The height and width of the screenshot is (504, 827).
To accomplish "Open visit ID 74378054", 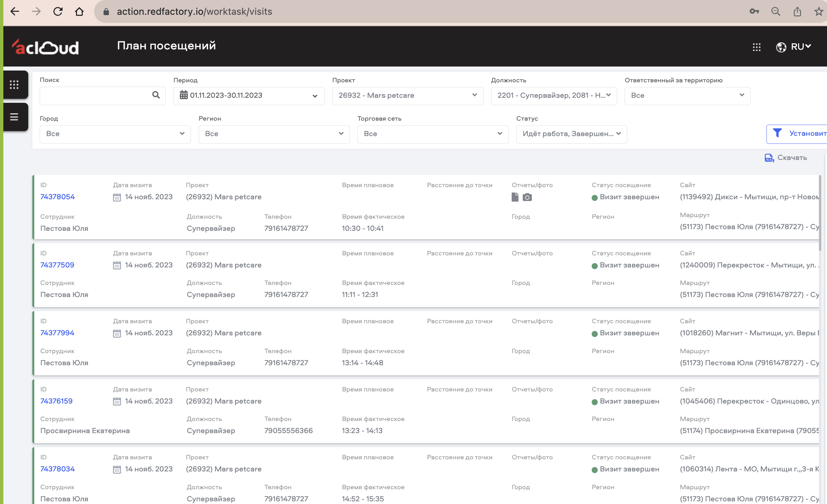I will (x=57, y=197).
